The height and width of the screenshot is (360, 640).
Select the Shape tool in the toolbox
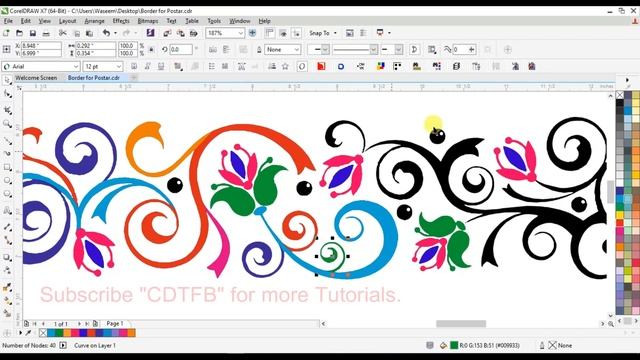[7, 94]
